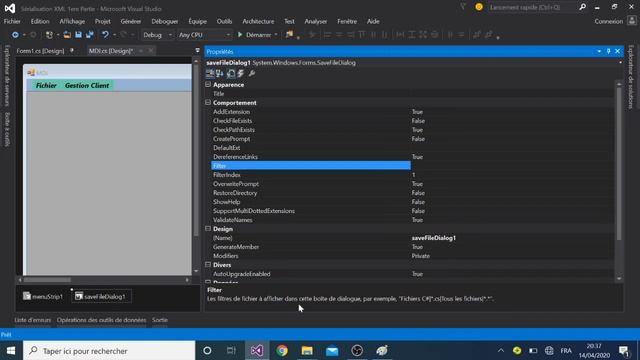Click the account avatar icon next to Connexion

click(631, 21)
